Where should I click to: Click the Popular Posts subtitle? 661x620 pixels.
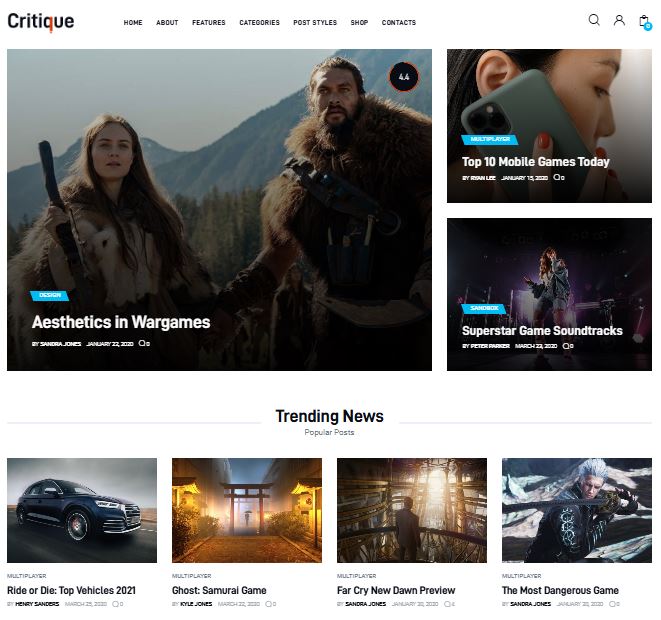pos(329,432)
